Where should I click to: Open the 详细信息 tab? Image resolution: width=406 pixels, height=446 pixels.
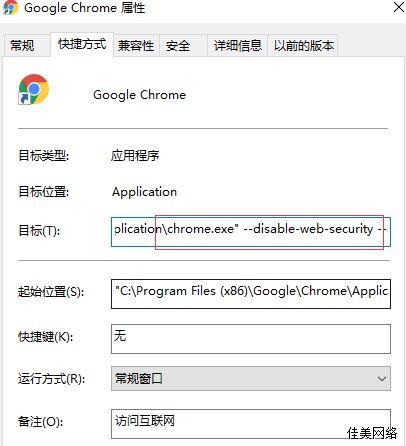[x=237, y=45]
